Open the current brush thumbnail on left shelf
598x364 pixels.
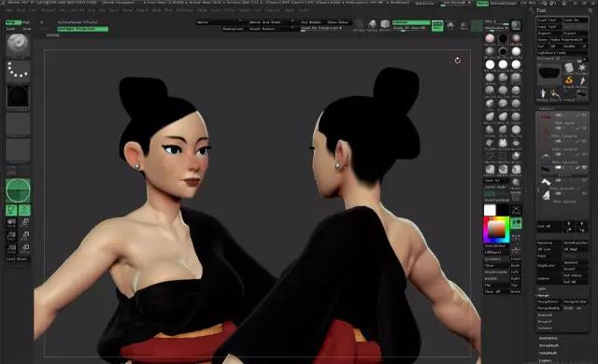click(18, 46)
